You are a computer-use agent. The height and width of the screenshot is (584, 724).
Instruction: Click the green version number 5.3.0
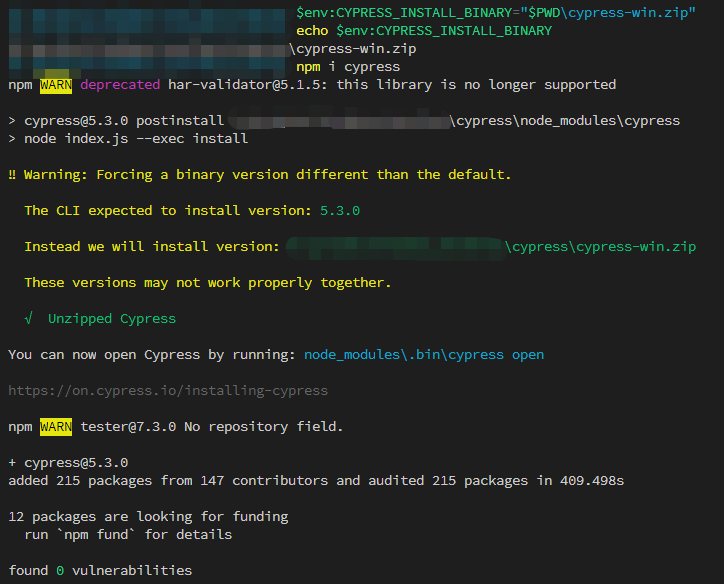tap(340, 211)
